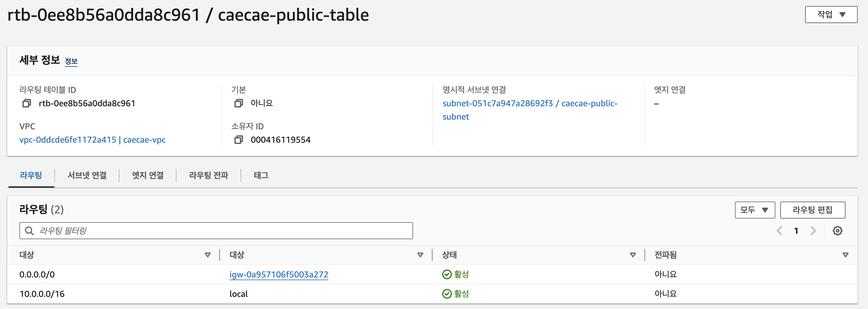Go to next page arrow
This screenshot has height=309, width=868.
tap(813, 231)
